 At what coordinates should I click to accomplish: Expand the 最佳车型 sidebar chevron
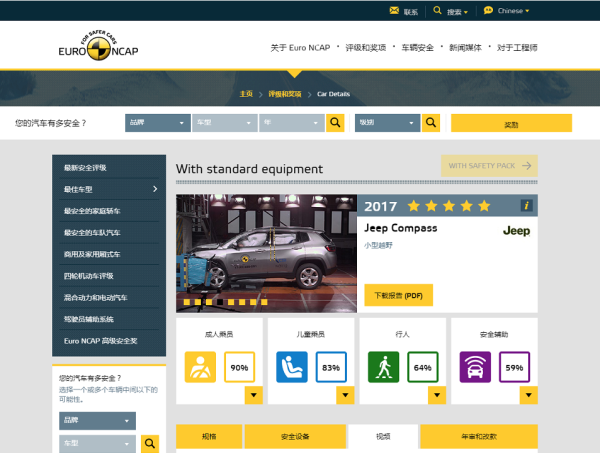pyautogui.click(x=155, y=189)
